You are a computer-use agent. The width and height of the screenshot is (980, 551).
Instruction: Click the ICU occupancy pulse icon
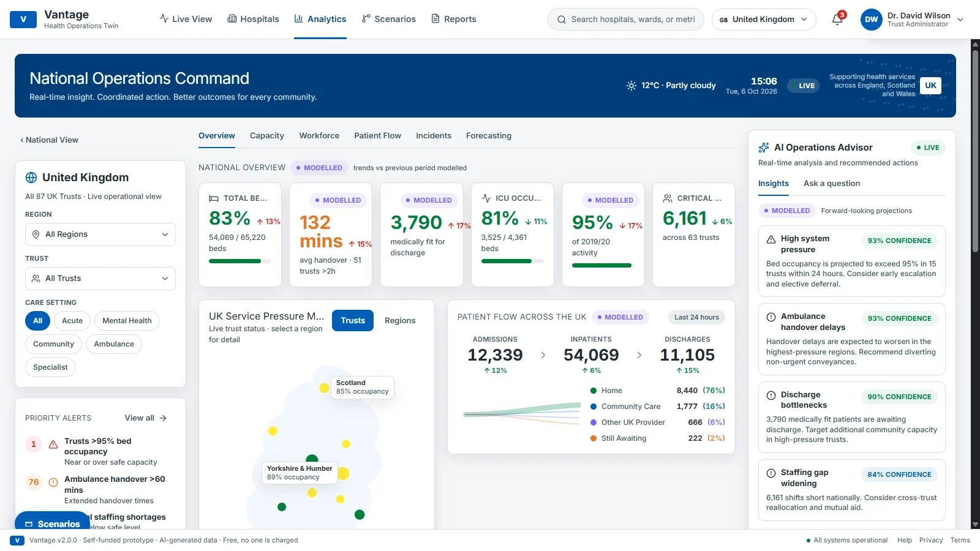pyautogui.click(x=486, y=198)
